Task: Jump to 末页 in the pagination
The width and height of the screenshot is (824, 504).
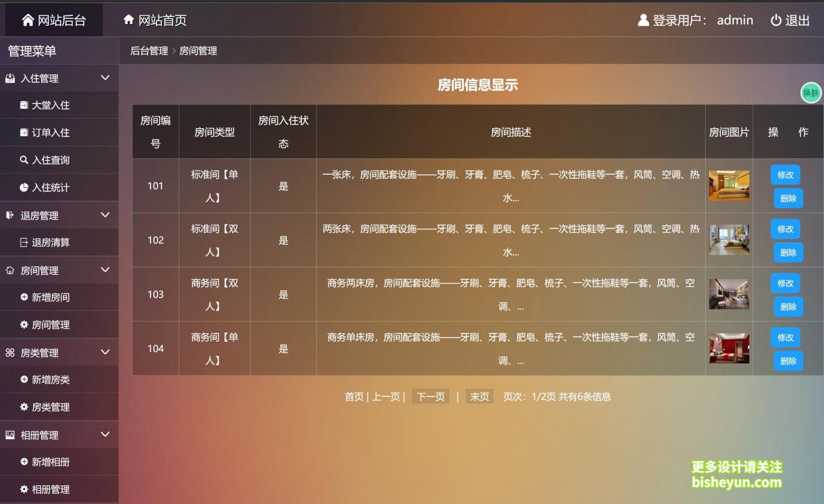Action: (x=480, y=396)
